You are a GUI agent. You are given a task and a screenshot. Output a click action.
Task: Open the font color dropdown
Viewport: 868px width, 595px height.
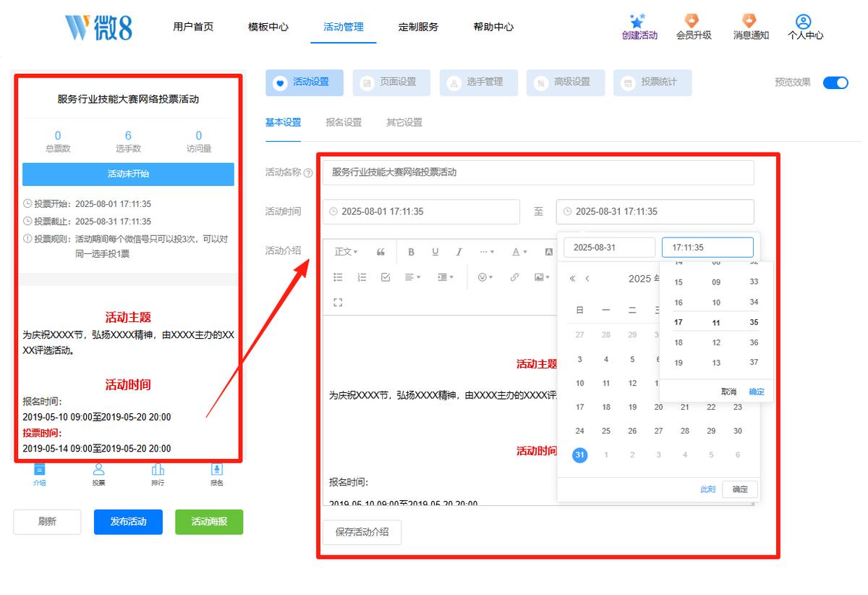(519, 252)
